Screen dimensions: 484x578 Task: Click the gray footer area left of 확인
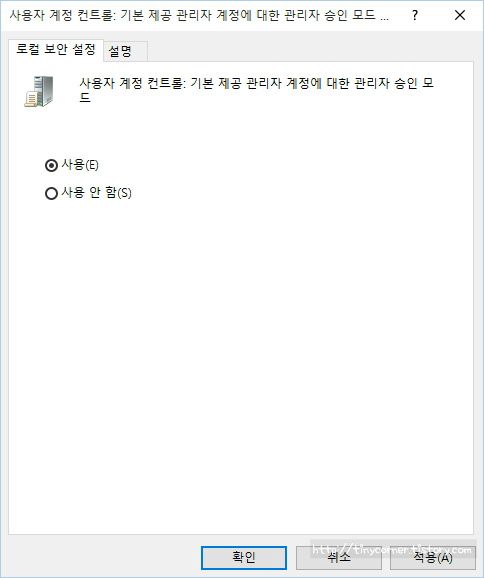pos(101,557)
